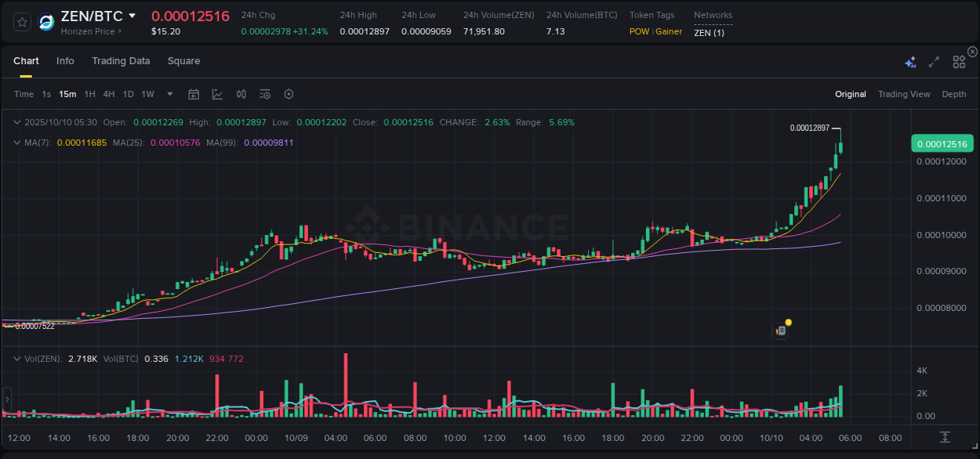Click the indicators icon on chart toolbar
This screenshot has width=980, height=459.
pos(241,94)
